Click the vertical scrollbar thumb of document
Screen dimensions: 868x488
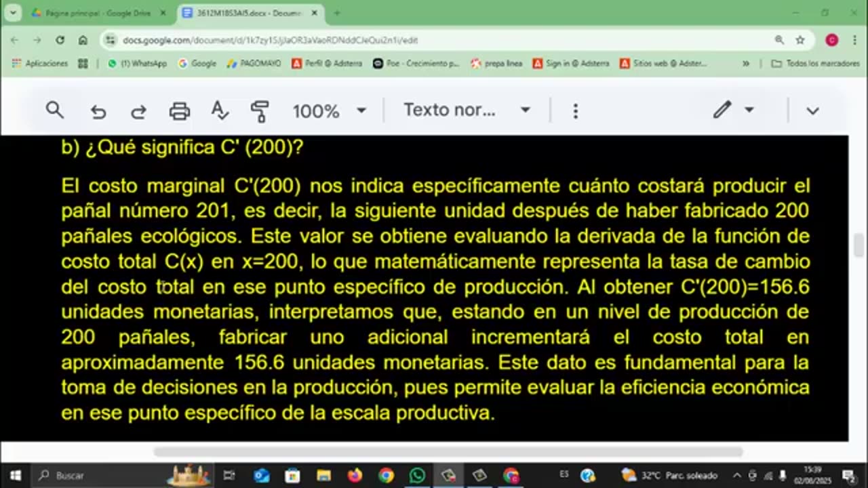point(859,245)
